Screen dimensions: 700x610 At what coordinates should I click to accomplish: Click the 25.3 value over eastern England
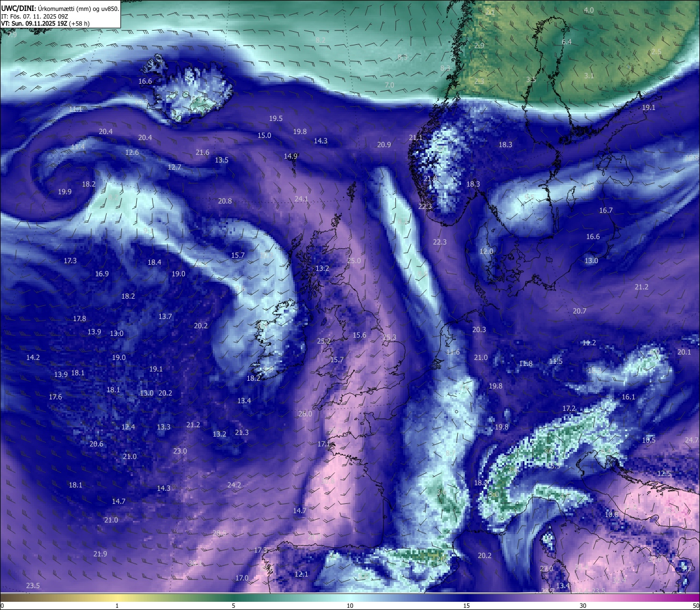click(389, 337)
